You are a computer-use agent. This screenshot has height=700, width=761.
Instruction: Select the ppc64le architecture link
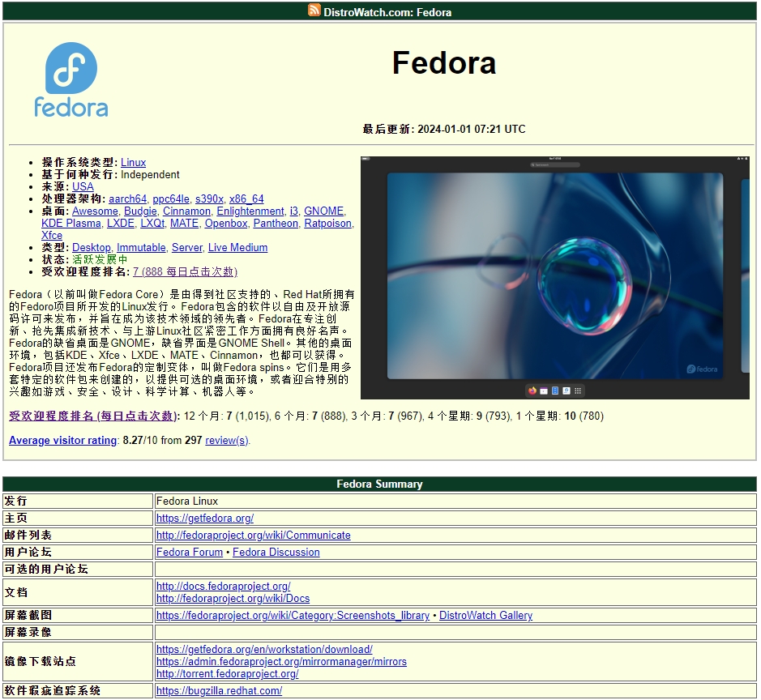pyautogui.click(x=171, y=198)
